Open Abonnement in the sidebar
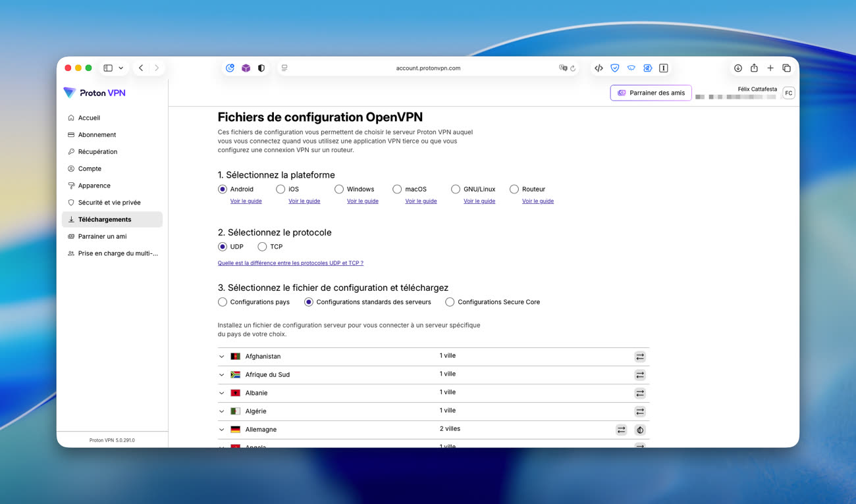The width and height of the screenshot is (856, 504). pos(97,135)
